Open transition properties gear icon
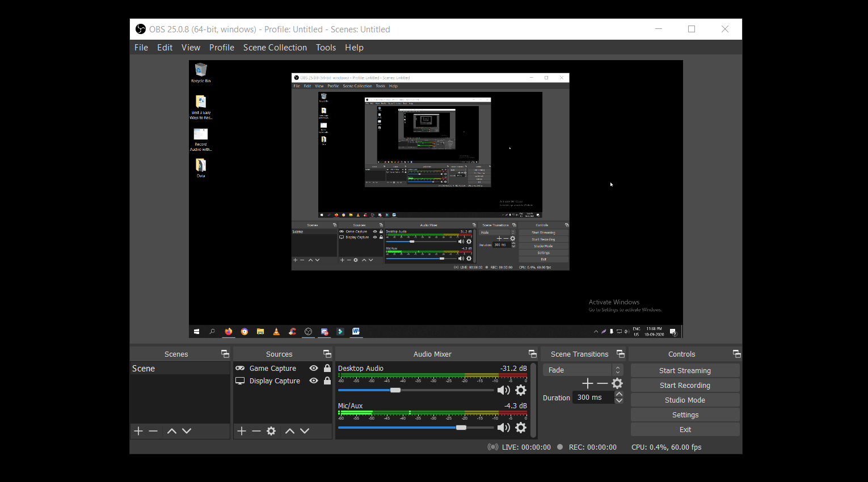The image size is (868, 482). tap(617, 383)
